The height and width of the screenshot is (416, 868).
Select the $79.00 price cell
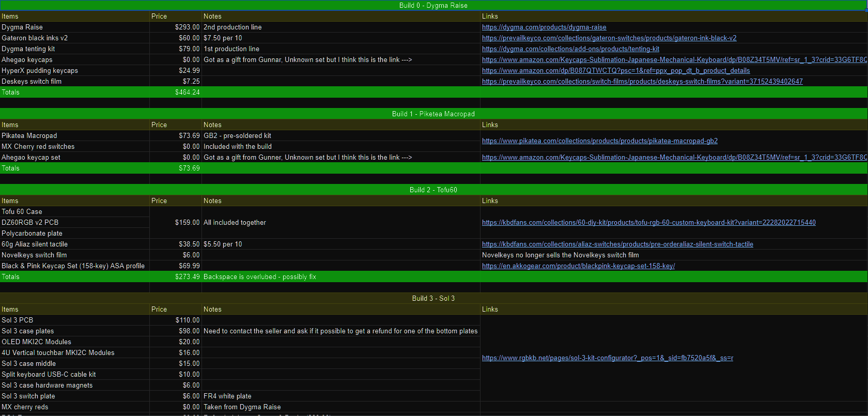(176, 49)
